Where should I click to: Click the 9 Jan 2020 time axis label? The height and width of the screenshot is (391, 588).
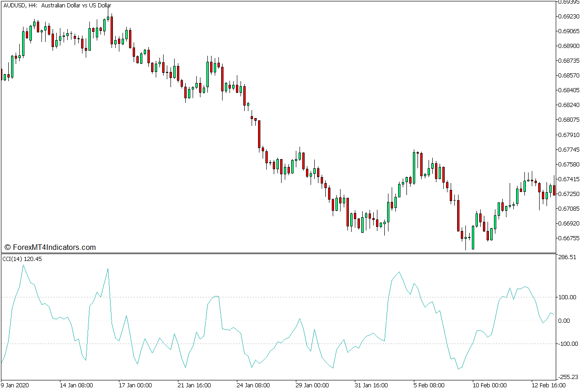click(14, 386)
